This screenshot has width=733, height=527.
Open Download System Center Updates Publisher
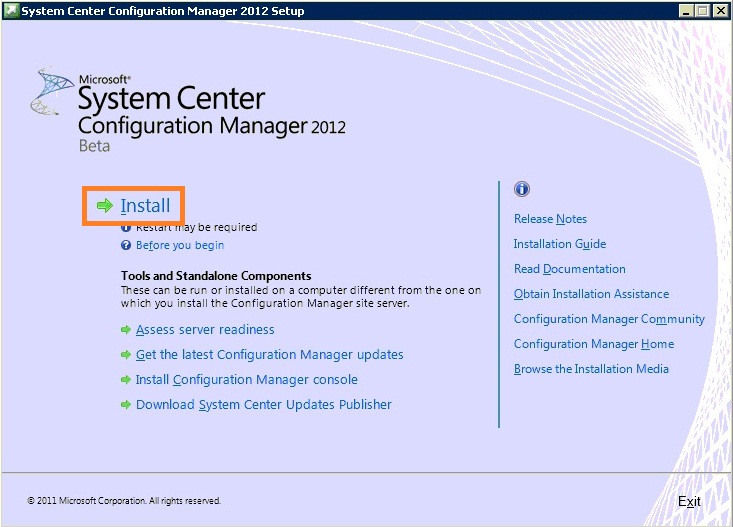pyautogui.click(x=264, y=404)
